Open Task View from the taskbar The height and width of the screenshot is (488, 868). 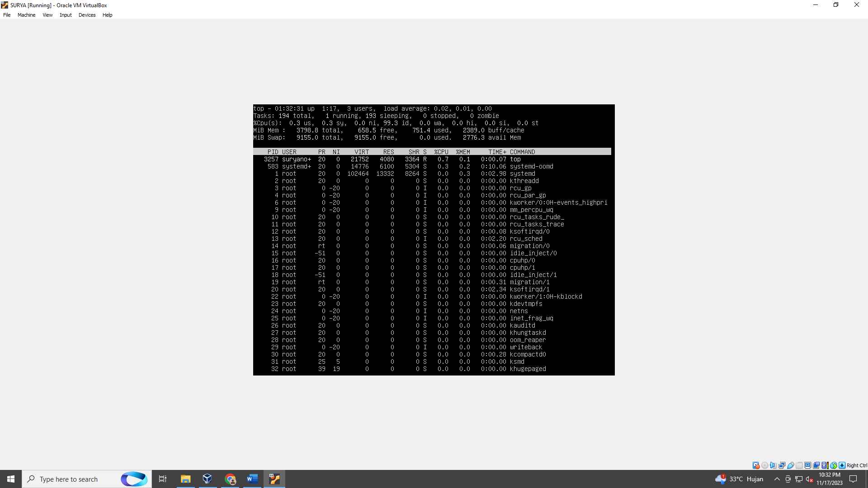(163, 479)
